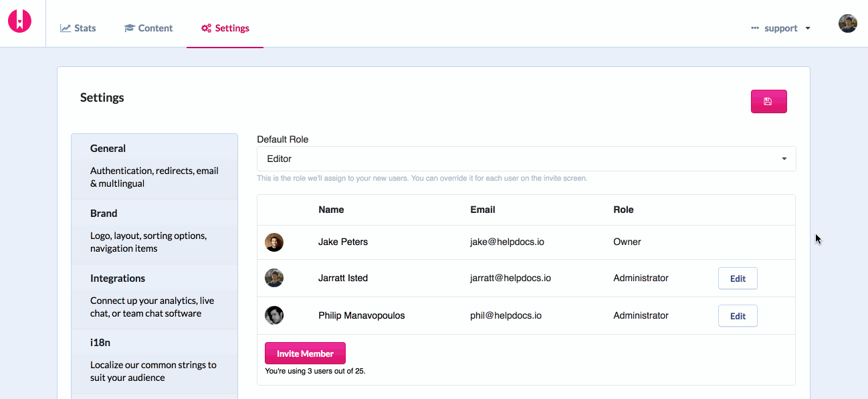The width and height of the screenshot is (868, 399).
Task: Edit Jarratt Isted's member role
Action: [738, 278]
